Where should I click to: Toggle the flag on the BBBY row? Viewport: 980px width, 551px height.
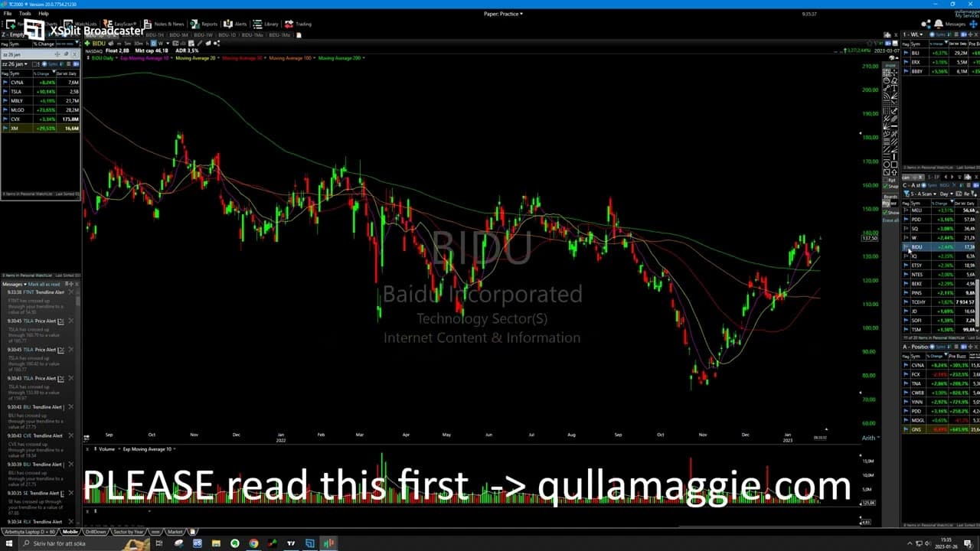[906, 71]
